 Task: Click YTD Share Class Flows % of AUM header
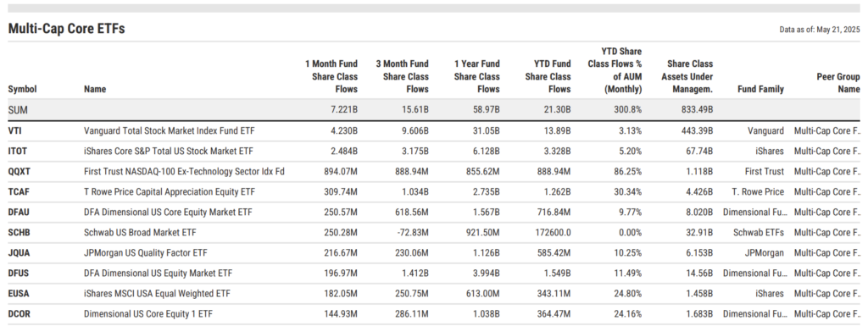click(x=615, y=70)
